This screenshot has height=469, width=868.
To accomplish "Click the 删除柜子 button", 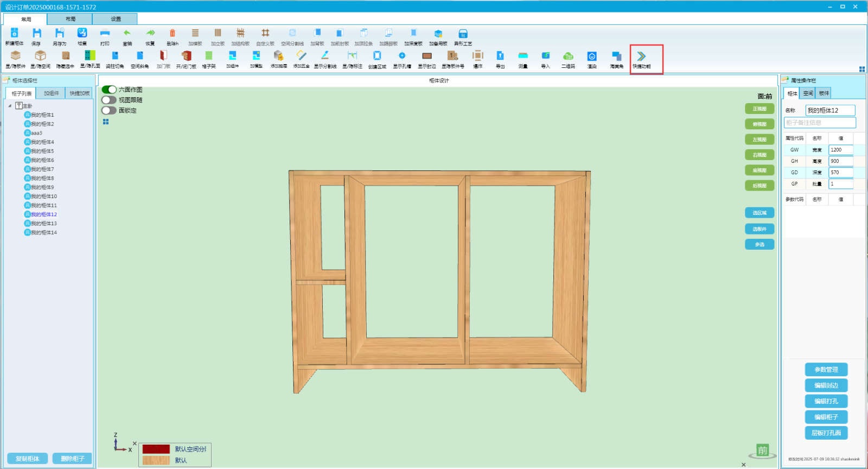I will (72, 459).
